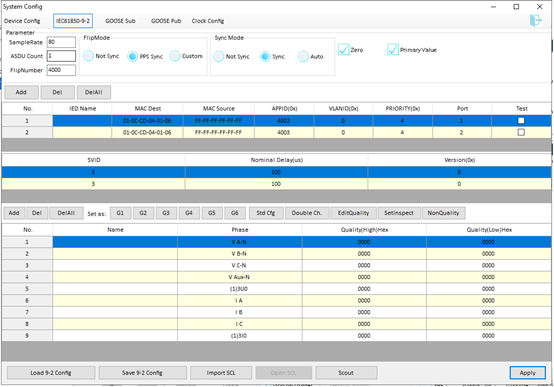Viewport: 554px width, 387px height.
Task: Click the FlipNumber input field
Action: coord(61,70)
